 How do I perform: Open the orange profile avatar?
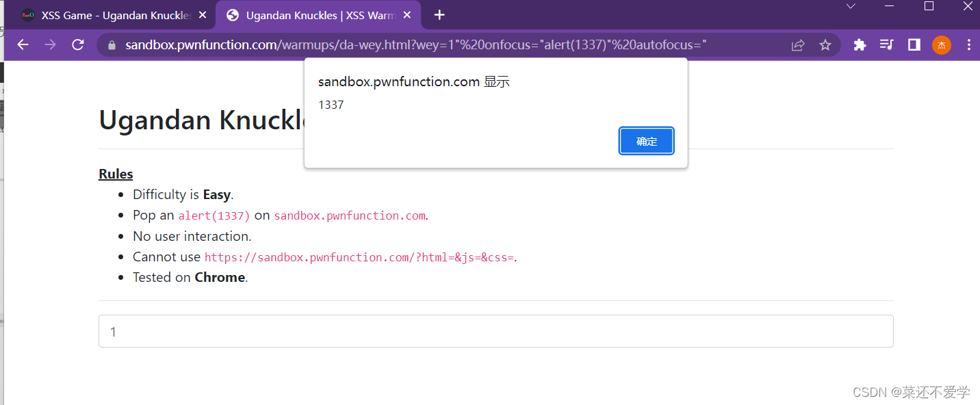pos(942,45)
